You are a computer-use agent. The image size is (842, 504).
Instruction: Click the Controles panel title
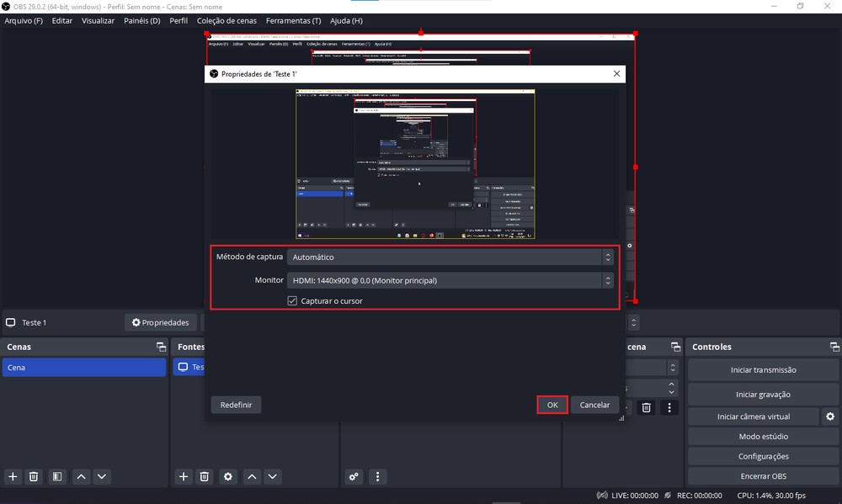(x=711, y=347)
